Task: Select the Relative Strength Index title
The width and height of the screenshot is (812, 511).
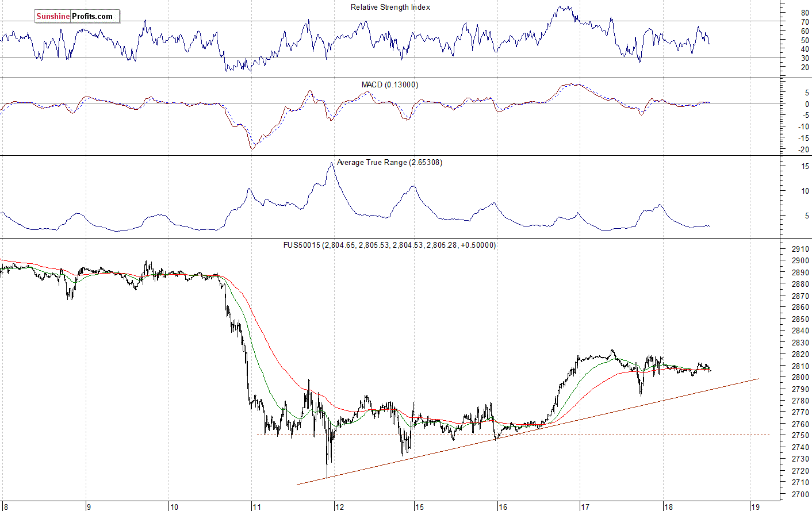Action: 390,7
